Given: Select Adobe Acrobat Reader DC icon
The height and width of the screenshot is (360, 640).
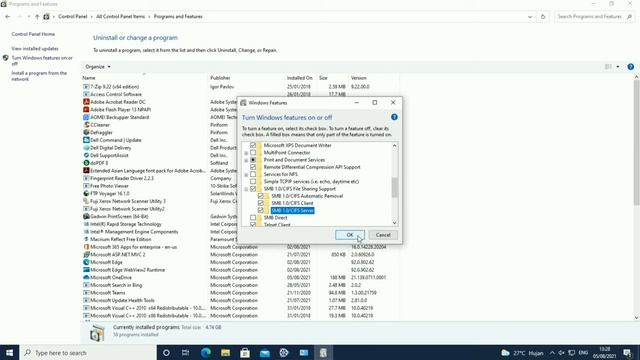Looking at the screenshot, I should (86, 102).
